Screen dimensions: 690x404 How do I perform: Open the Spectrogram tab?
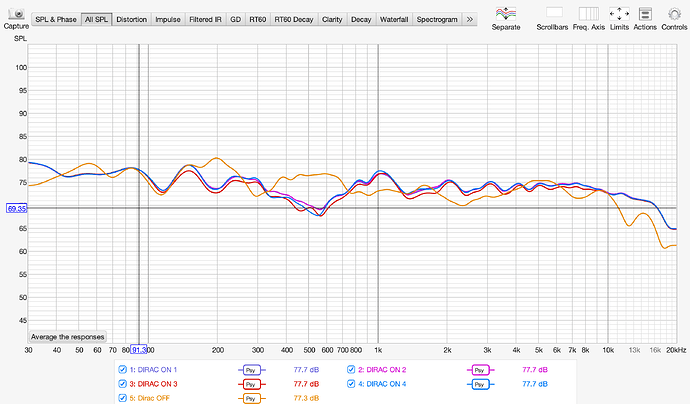[437, 19]
